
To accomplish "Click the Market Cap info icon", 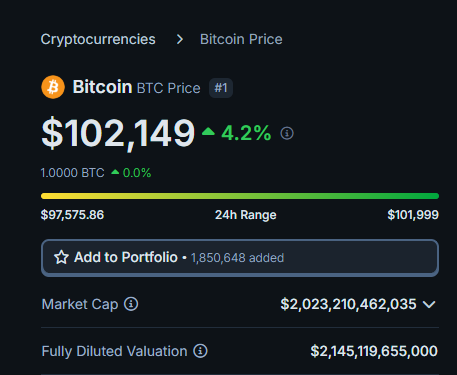I will tap(131, 304).
